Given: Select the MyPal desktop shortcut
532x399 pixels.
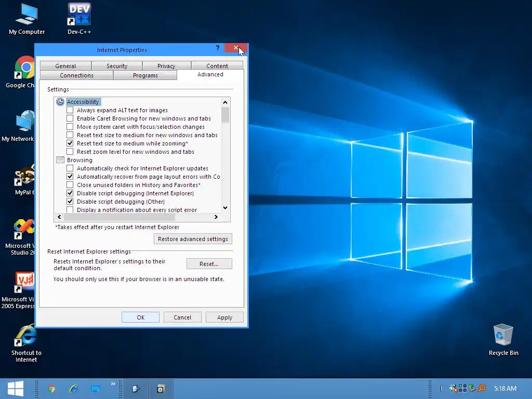Looking at the screenshot, I should click(x=24, y=179).
